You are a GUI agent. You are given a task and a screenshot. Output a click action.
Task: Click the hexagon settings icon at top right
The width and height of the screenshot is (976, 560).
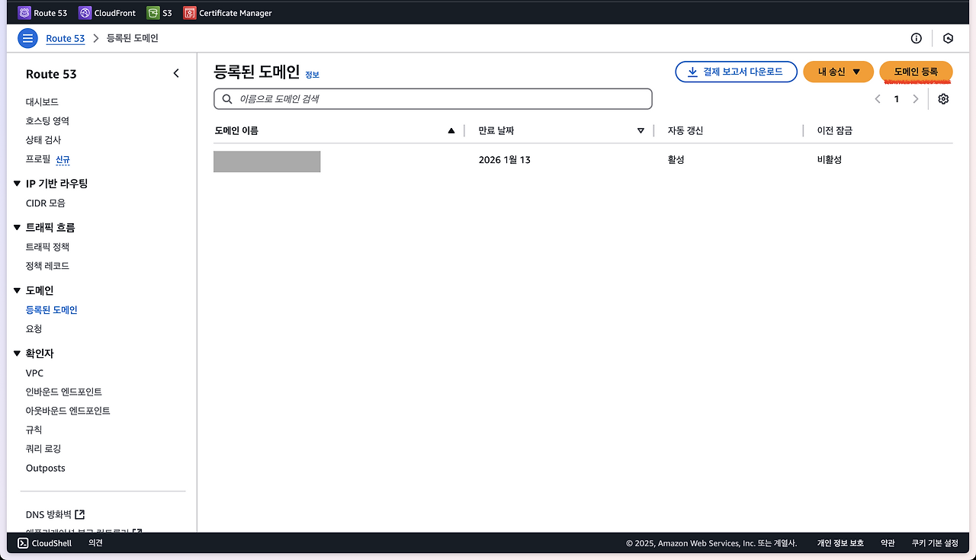949,38
